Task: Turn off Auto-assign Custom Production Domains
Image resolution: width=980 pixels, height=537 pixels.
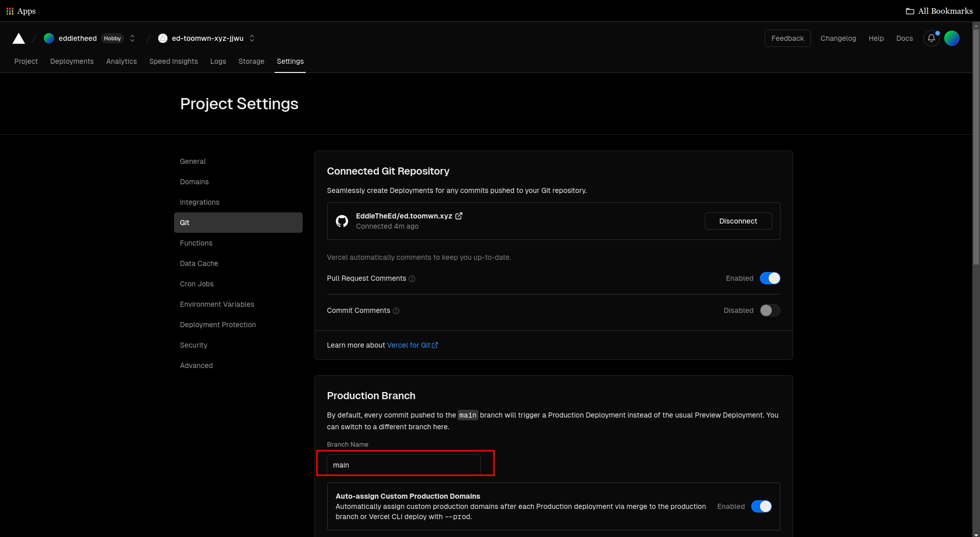Action: [x=761, y=506]
